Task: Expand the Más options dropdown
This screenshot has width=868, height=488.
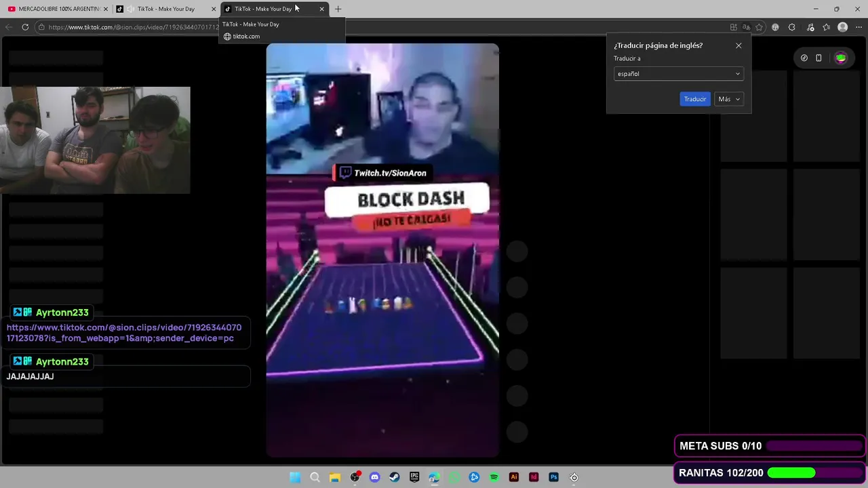Action: (729, 99)
